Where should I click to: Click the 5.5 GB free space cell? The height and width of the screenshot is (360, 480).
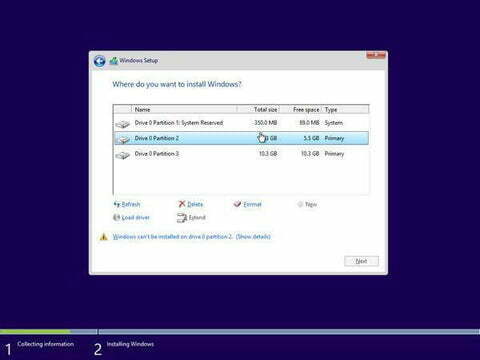coord(311,138)
